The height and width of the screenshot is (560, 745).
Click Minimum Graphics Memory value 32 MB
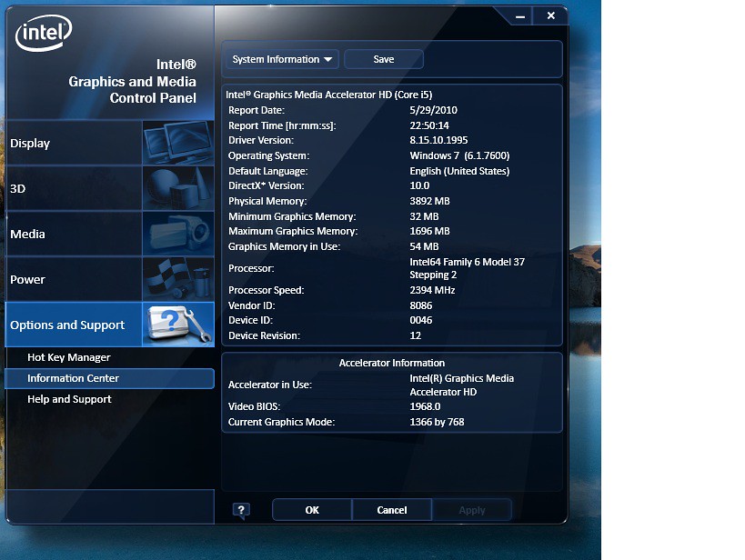click(424, 216)
